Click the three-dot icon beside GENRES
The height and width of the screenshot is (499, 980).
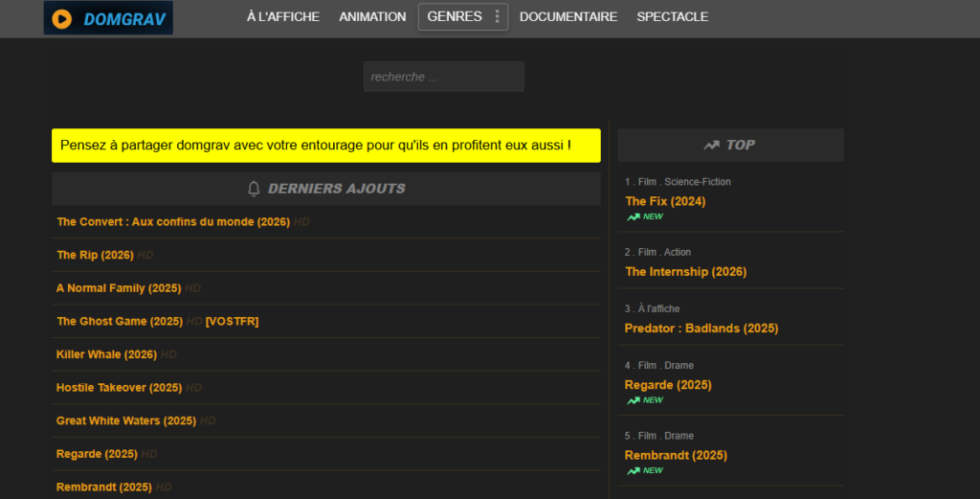(497, 16)
